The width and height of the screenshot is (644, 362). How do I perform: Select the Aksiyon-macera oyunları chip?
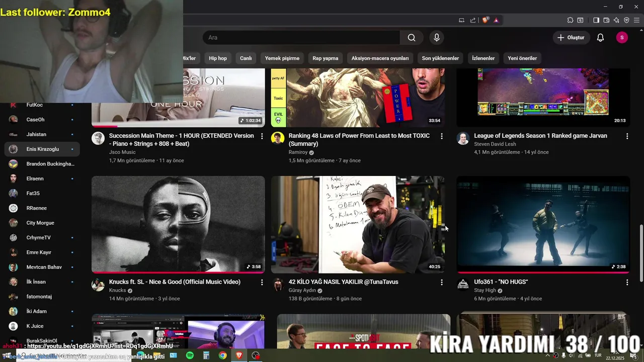click(x=380, y=58)
